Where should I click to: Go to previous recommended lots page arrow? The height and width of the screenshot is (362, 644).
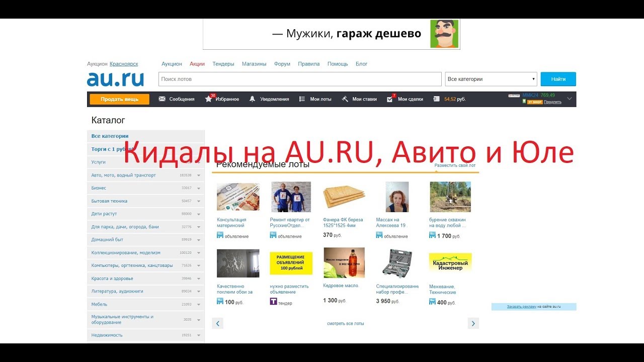click(217, 323)
